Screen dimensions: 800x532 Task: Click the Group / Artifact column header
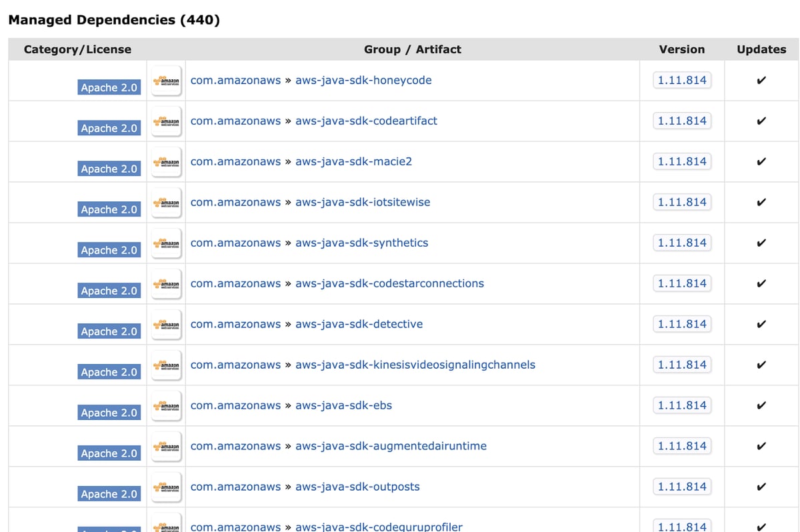click(411, 49)
